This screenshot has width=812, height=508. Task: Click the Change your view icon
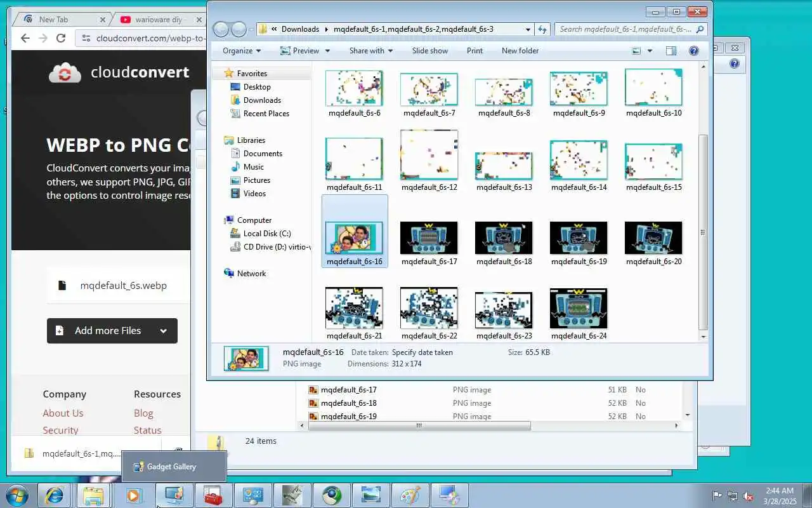coord(636,51)
